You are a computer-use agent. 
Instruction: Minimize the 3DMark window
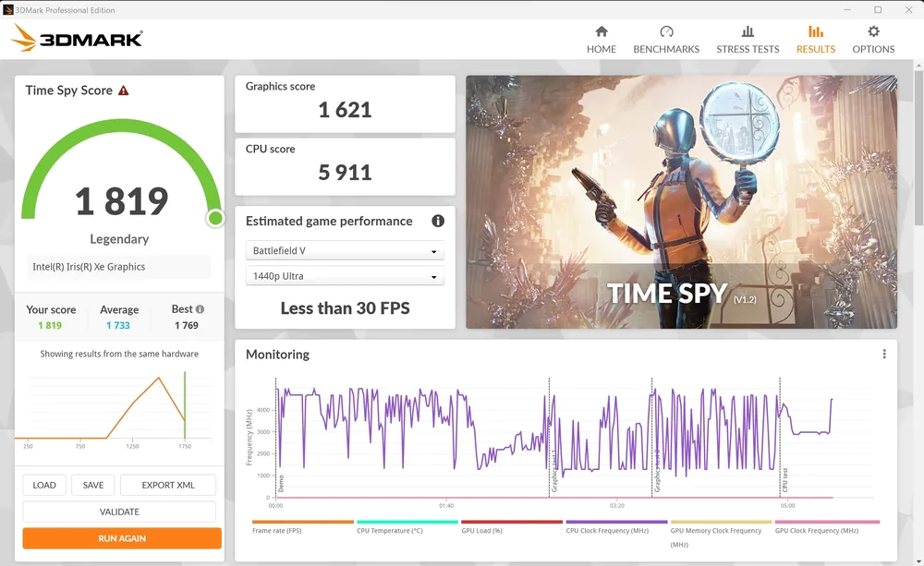click(x=847, y=9)
